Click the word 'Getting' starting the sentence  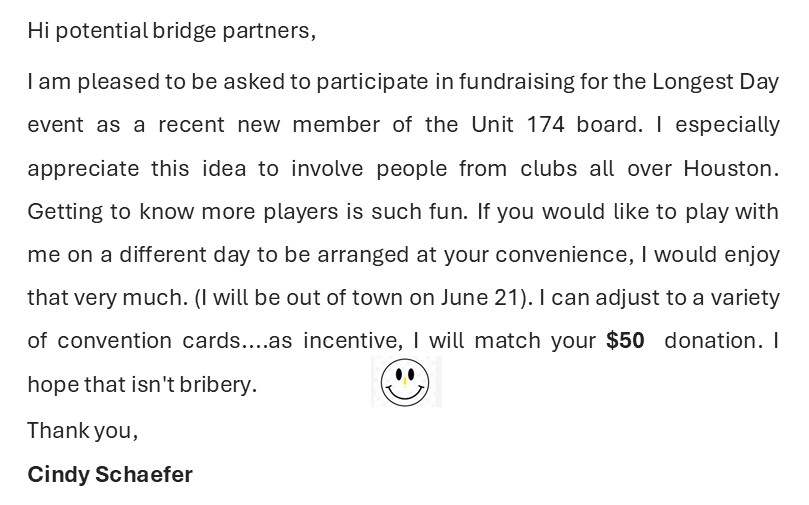point(62,212)
